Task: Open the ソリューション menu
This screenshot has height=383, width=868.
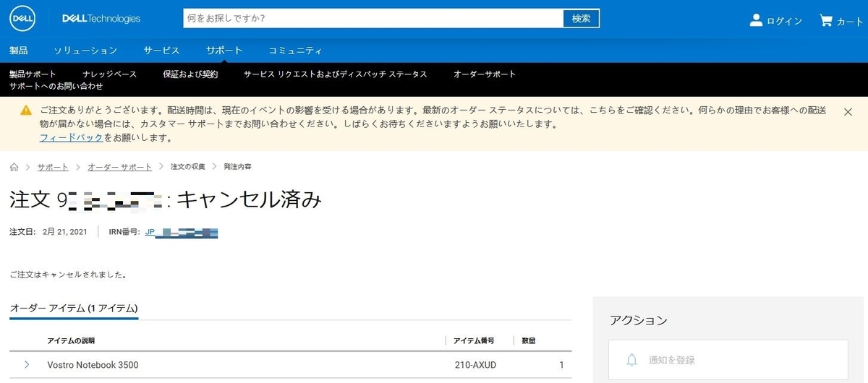Action: [x=85, y=51]
